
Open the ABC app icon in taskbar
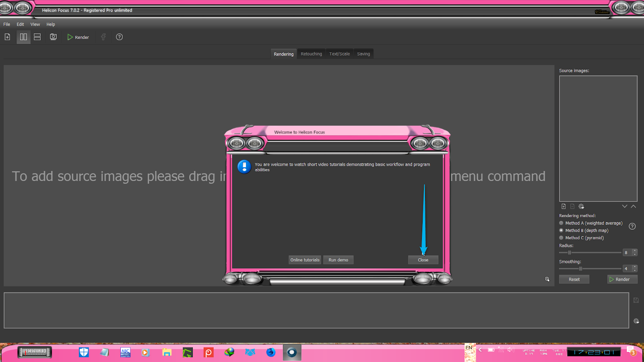click(126, 352)
